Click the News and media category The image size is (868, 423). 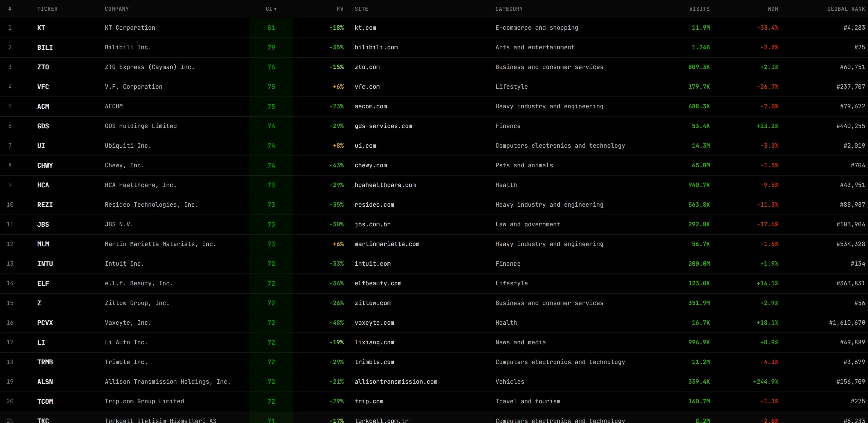coord(520,343)
